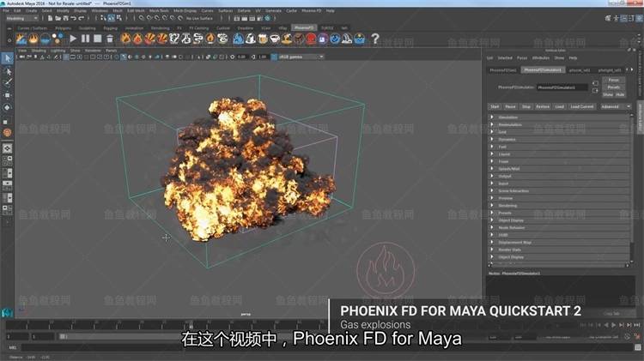Toggle snap to grids magnet icon
This screenshot has height=361, width=644.
click(142, 18)
